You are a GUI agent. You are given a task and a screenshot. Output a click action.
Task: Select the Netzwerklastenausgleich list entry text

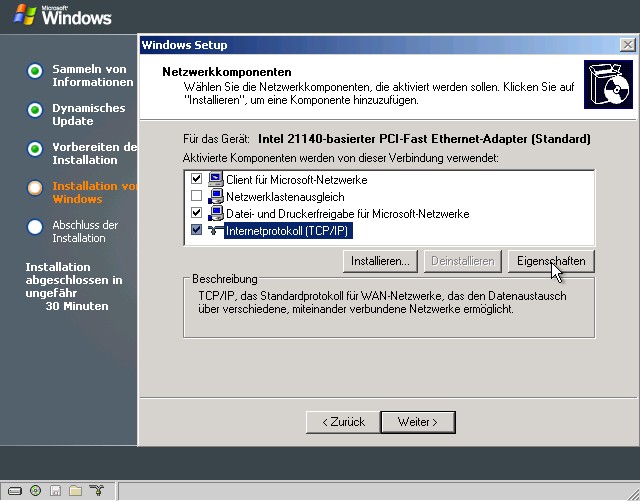[x=283, y=197]
